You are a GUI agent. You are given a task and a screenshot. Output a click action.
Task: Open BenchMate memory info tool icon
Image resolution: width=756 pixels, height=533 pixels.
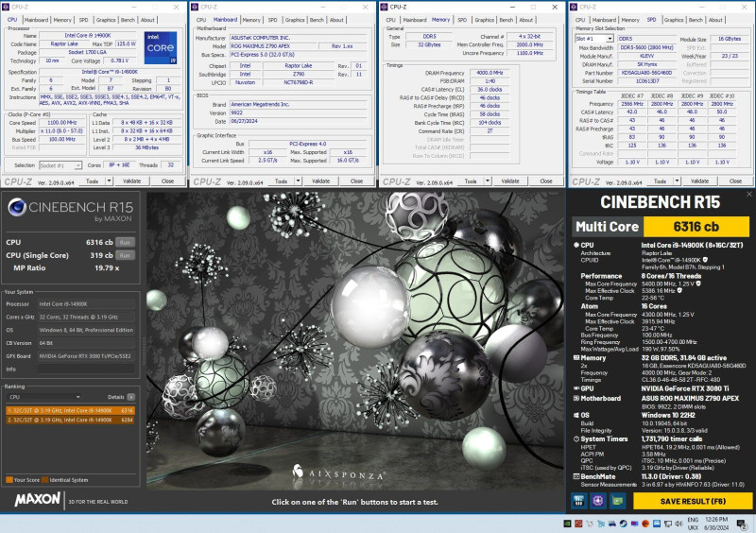coord(578,501)
